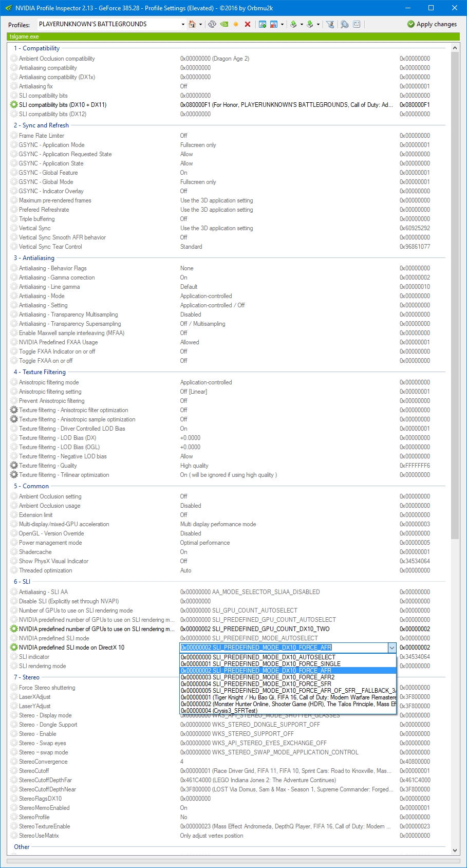Delete the profile using the red X icon

click(248, 24)
